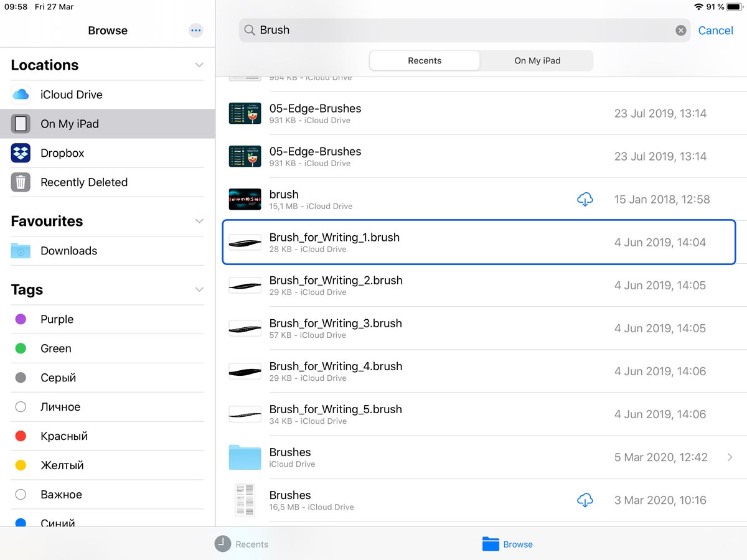
Task: Select the Purple tag color dot
Action: pos(21,319)
